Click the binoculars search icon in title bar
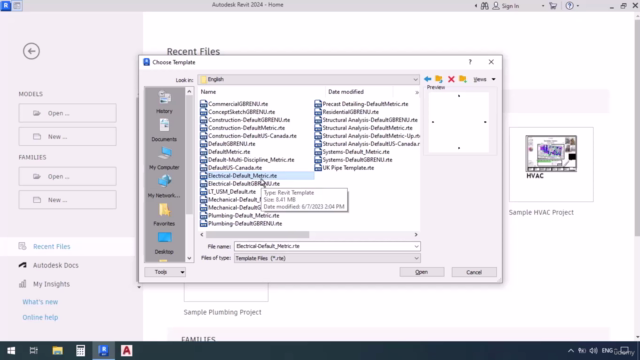Image resolution: width=640 pixels, height=360 pixels. [484, 6]
